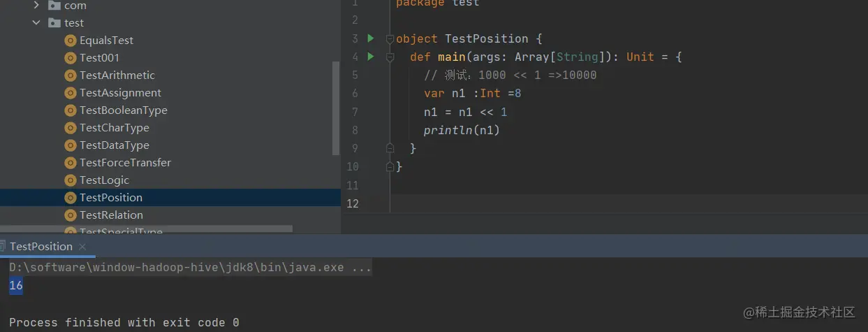Screen dimensions: 868x332
Task: Open TestCharType file
Action: click(115, 128)
